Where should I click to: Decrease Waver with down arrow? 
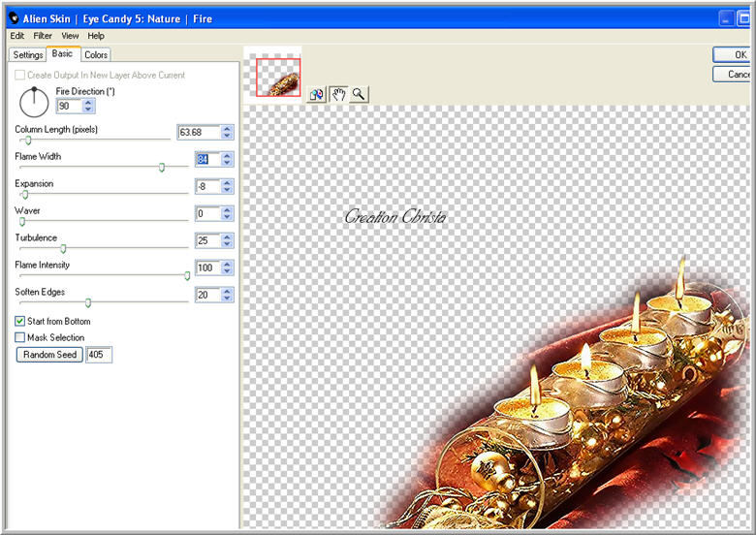coord(227,216)
